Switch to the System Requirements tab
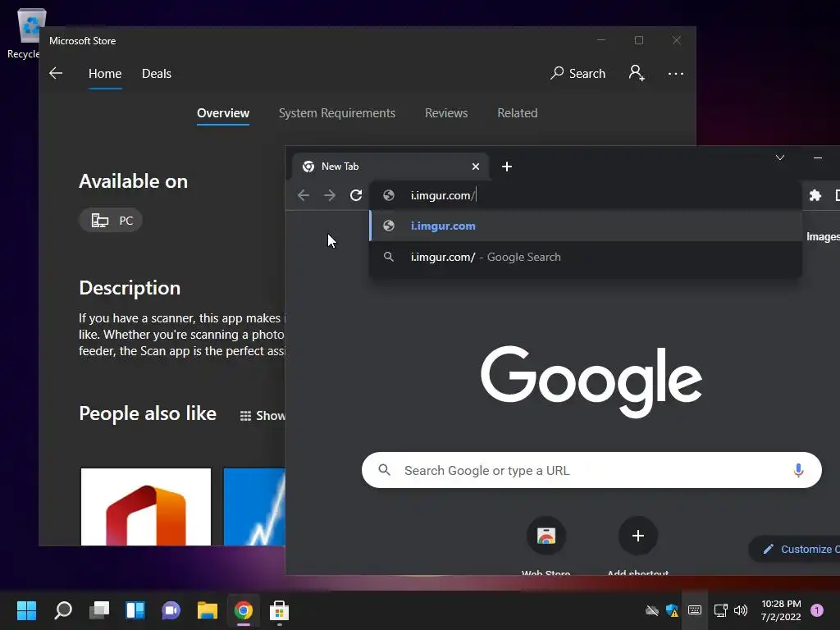This screenshot has width=840, height=630. [x=337, y=113]
